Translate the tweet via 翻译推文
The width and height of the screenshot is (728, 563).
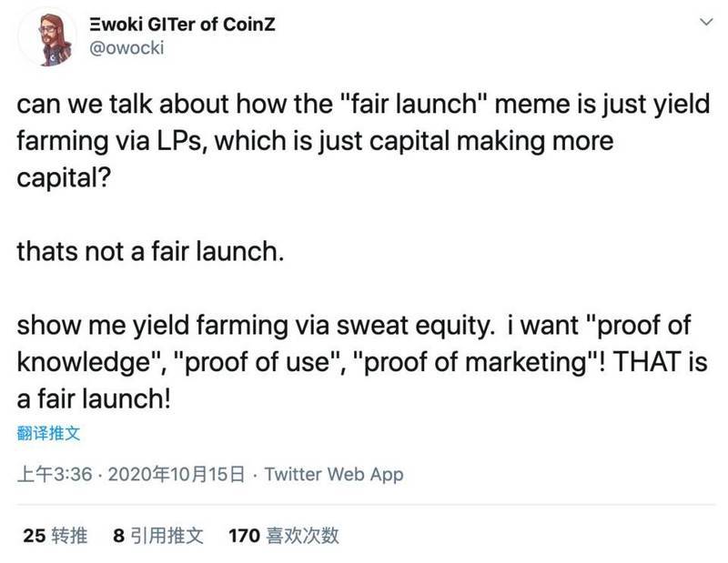(x=48, y=434)
